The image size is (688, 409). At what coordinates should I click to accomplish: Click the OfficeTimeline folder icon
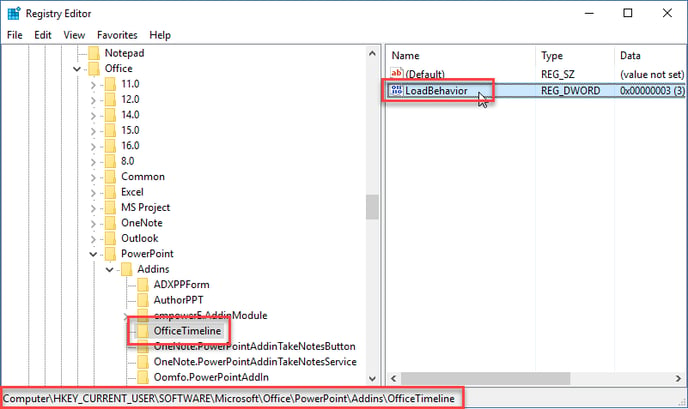point(143,331)
